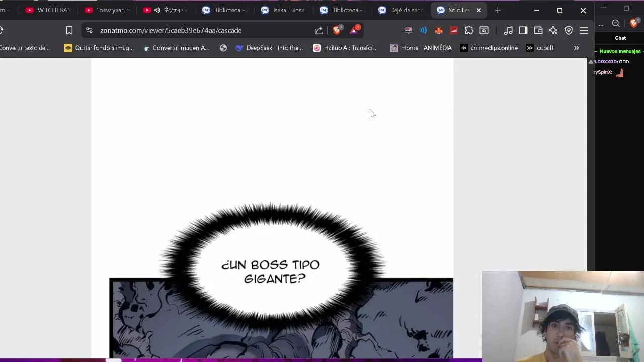Open the animeclips.online bookmark
644x362 pixels.
[x=489, y=48]
